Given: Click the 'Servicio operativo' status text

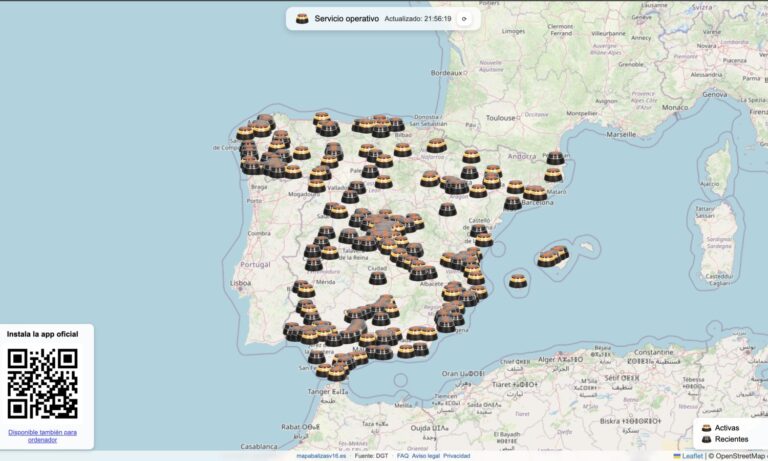Looking at the screenshot, I should (x=346, y=19).
